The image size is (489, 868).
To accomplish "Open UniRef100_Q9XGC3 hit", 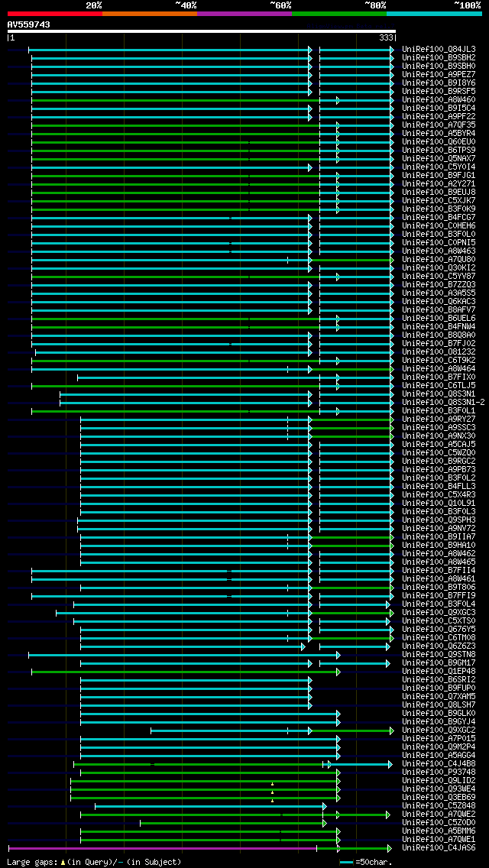I will tap(439, 612).
